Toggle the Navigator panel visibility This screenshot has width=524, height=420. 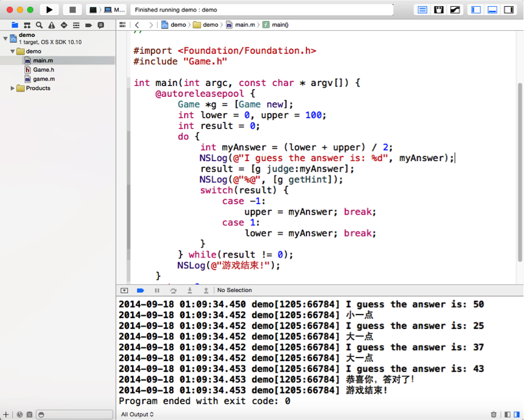[476, 10]
